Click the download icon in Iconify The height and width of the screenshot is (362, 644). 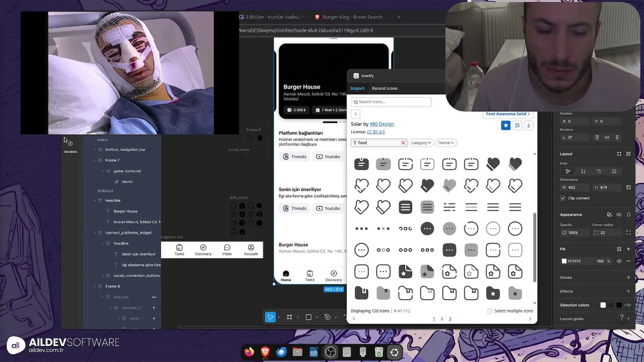(528, 125)
